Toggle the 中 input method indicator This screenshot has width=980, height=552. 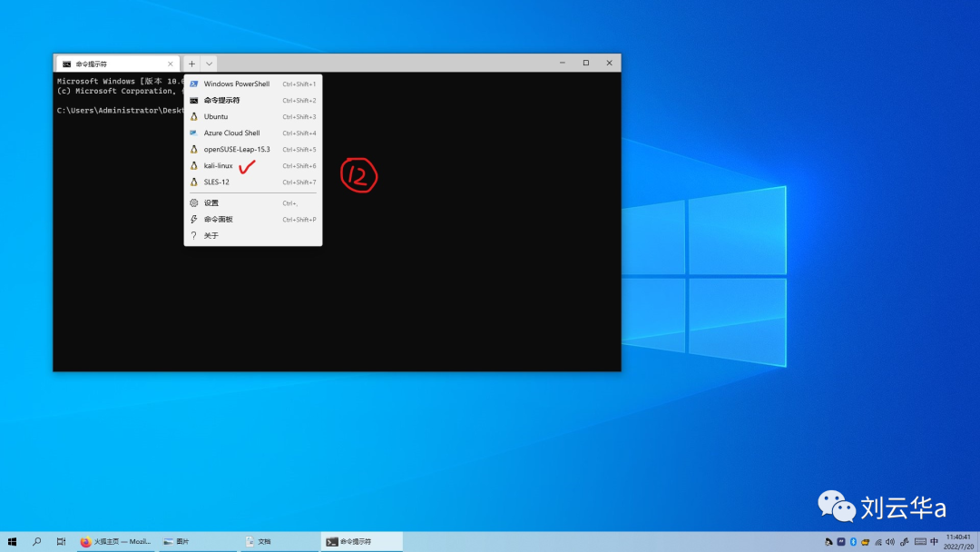(x=935, y=542)
